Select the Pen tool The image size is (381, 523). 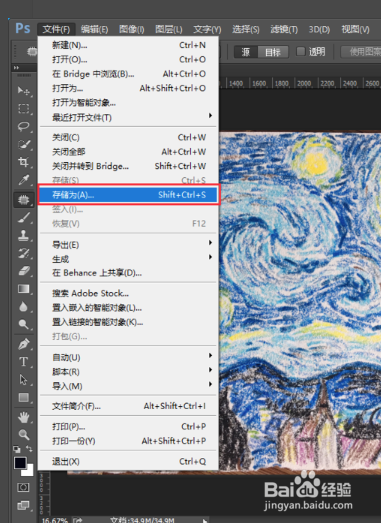23,344
